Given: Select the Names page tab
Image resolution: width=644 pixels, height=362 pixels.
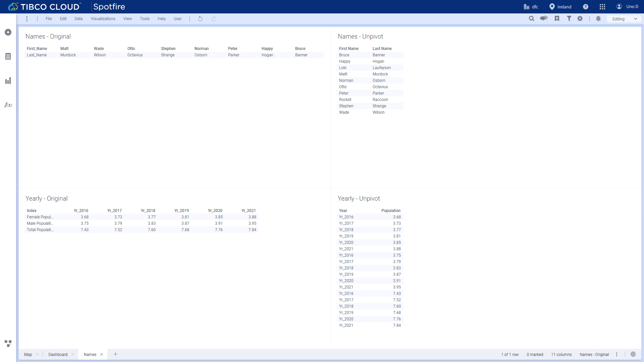Looking at the screenshot, I should (x=90, y=354).
